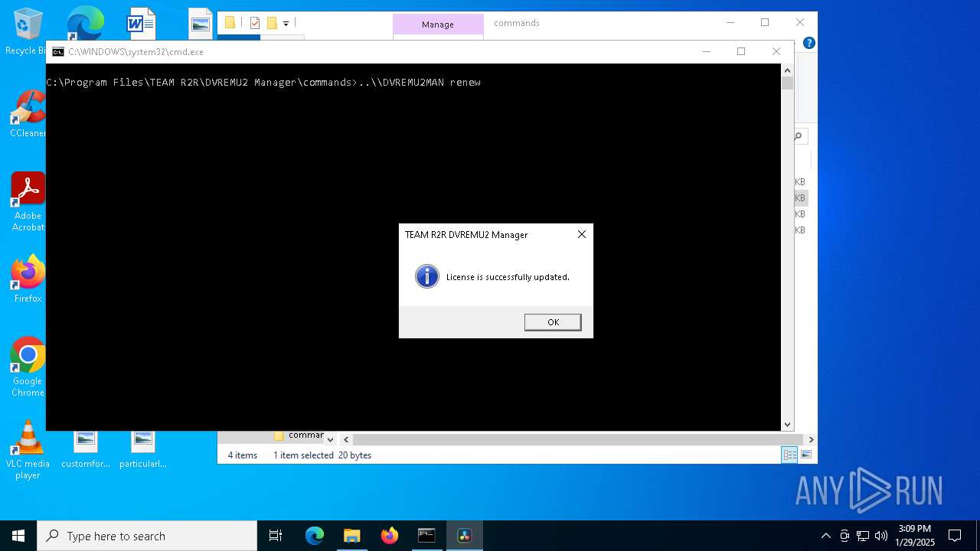Image resolution: width=980 pixels, height=551 pixels.
Task: Open File Explorer from the taskbar
Action: click(351, 536)
